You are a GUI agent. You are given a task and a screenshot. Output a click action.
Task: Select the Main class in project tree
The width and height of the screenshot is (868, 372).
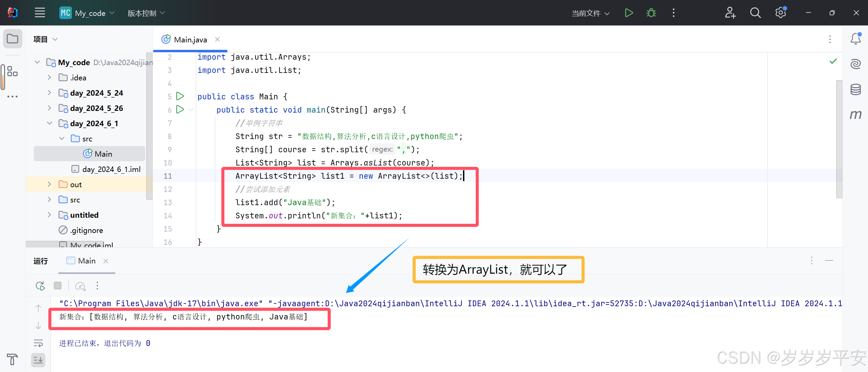[x=90, y=154]
